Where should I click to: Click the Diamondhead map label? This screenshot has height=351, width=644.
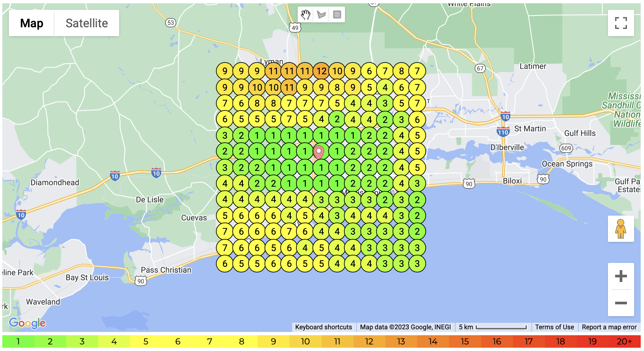(55, 182)
